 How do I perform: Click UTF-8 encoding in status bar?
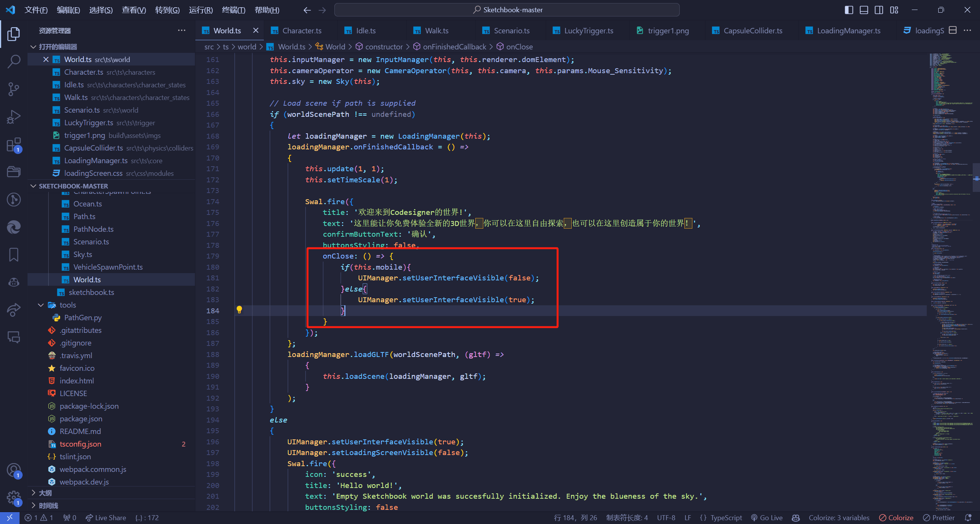coord(666,518)
